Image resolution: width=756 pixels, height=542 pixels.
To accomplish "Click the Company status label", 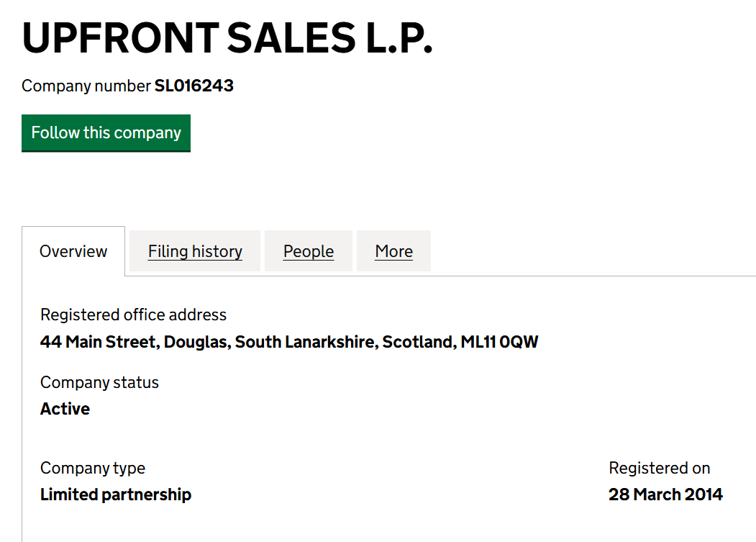I will [x=99, y=382].
